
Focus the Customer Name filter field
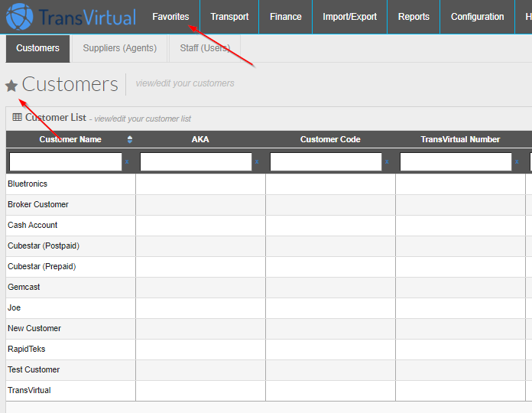(66, 161)
